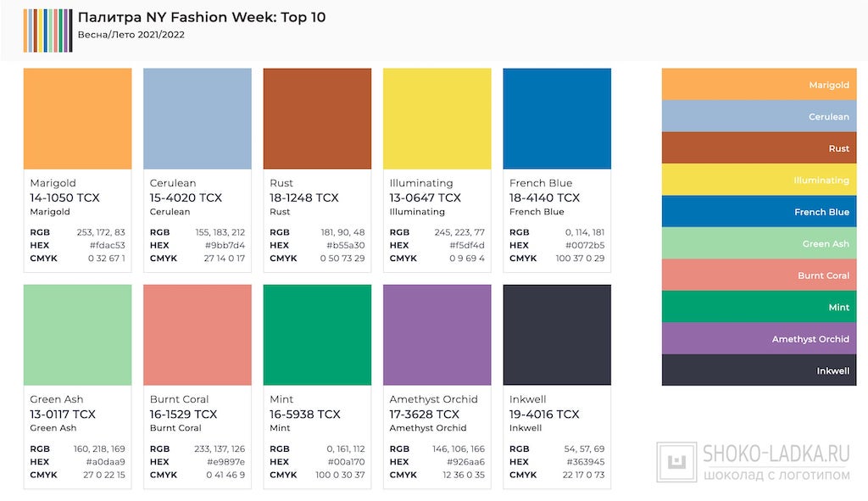Select the French Blue color square
Viewport: 868px width, 501px height.
[557, 119]
